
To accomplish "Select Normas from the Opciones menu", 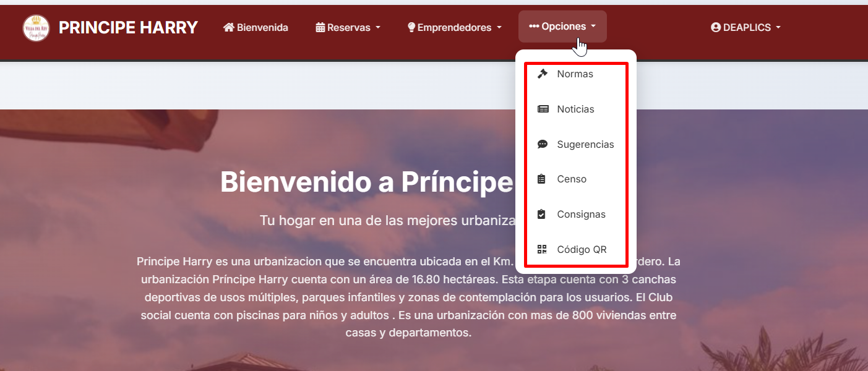I will (575, 74).
